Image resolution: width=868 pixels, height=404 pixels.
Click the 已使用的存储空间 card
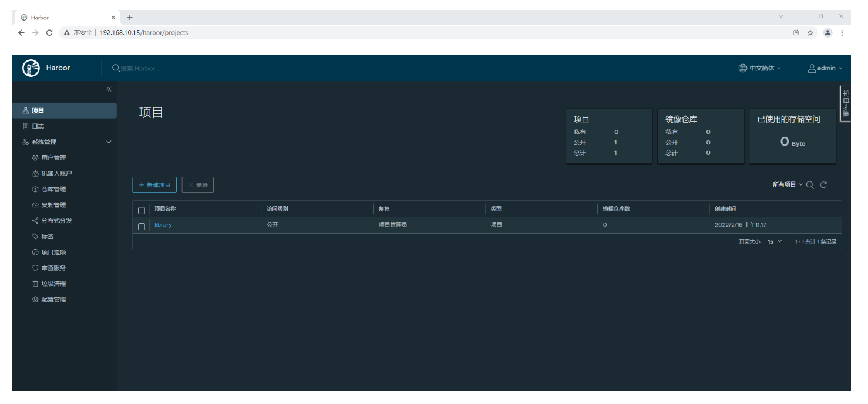point(793,136)
